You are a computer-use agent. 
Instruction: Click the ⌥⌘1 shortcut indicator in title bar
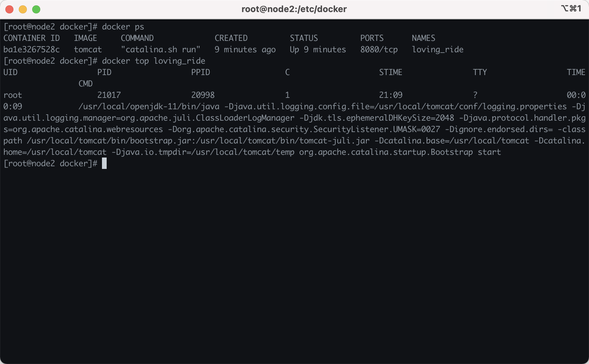pyautogui.click(x=571, y=9)
